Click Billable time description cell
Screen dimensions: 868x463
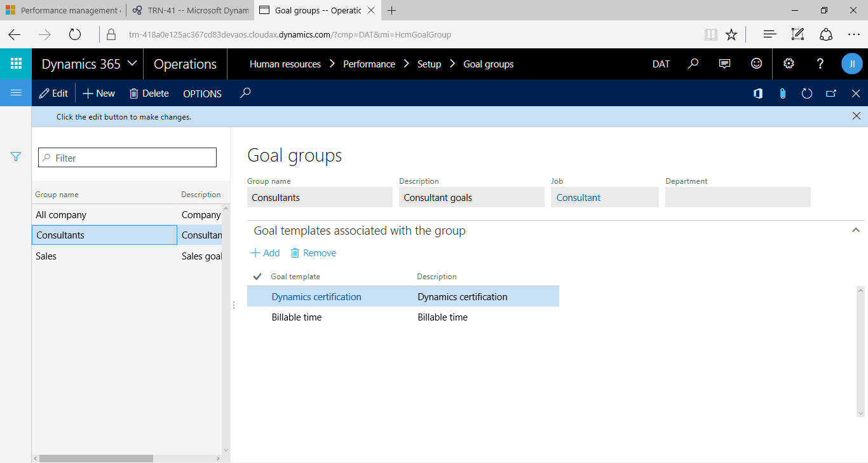[x=442, y=317]
